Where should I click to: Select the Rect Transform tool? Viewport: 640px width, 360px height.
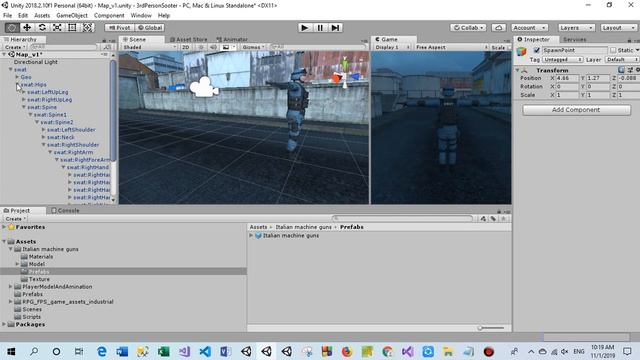72,27
